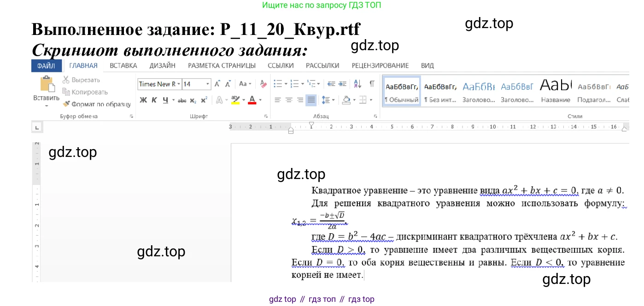644x306 pixels.
Task: Expand the Paste options arrow under Вставить
Action: point(46,106)
